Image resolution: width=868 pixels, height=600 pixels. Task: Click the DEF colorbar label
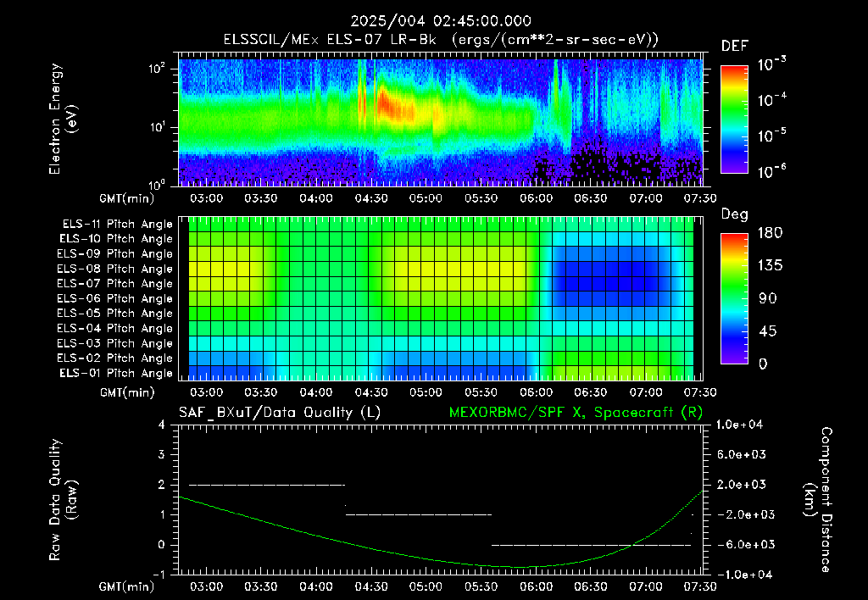pyautogui.click(x=735, y=46)
